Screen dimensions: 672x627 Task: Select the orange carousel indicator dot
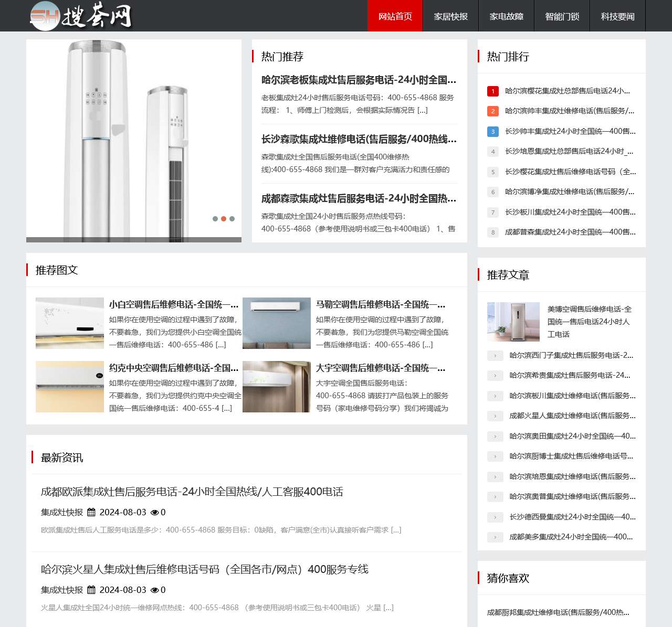click(223, 219)
